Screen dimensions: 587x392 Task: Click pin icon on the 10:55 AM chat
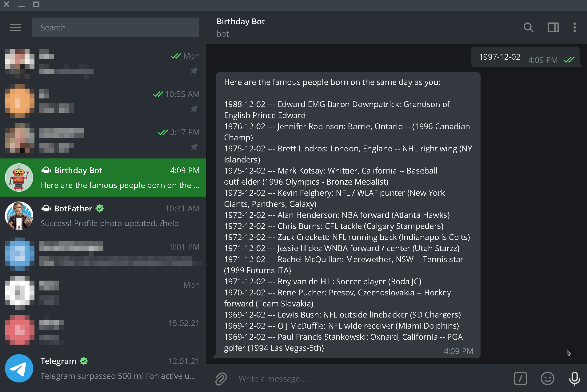194,109
